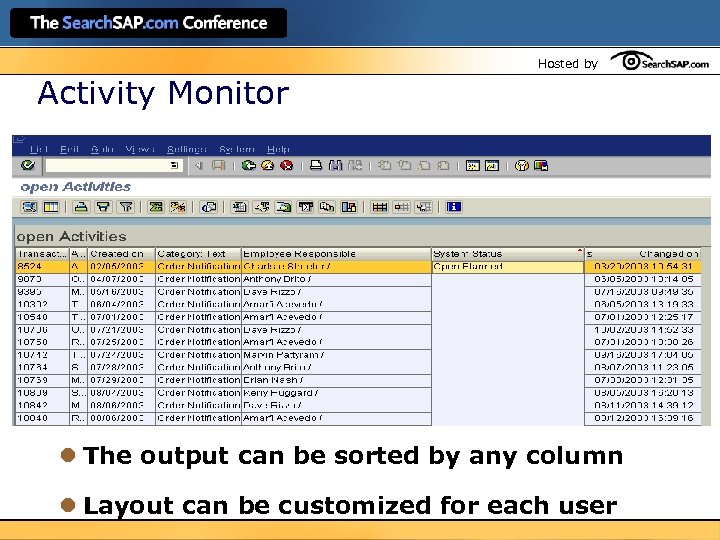Click the Find Next icon beside the binoculars
This screenshot has height=540, width=720.
pos(355,165)
